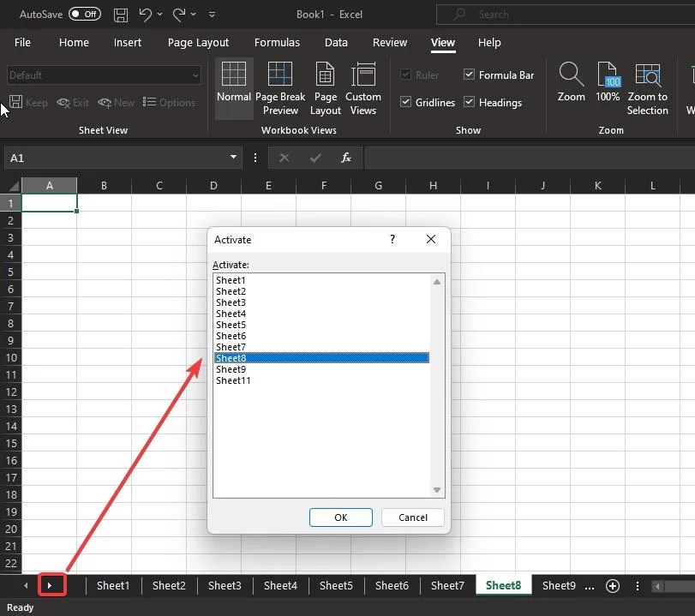This screenshot has height=616, width=695.
Task: Open the Zoom magnifier dialog
Action: [571, 82]
